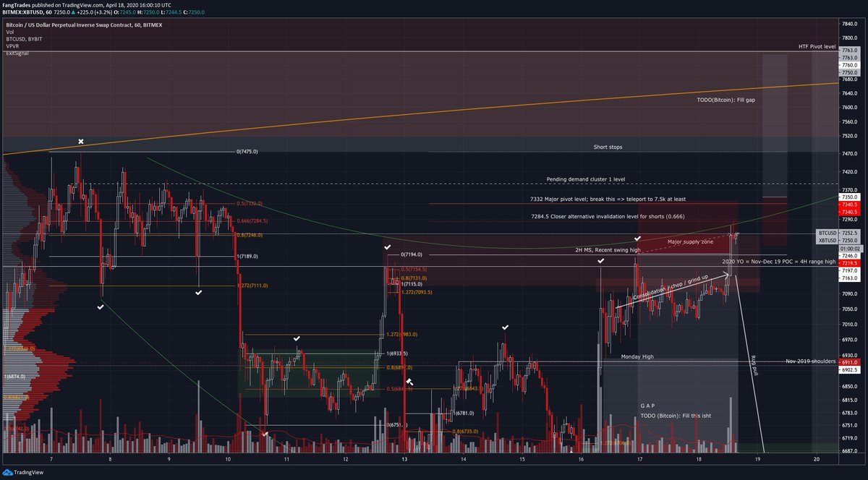Click the 0(7475.0) fib level label
868x480 pixels.
click(x=247, y=152)
